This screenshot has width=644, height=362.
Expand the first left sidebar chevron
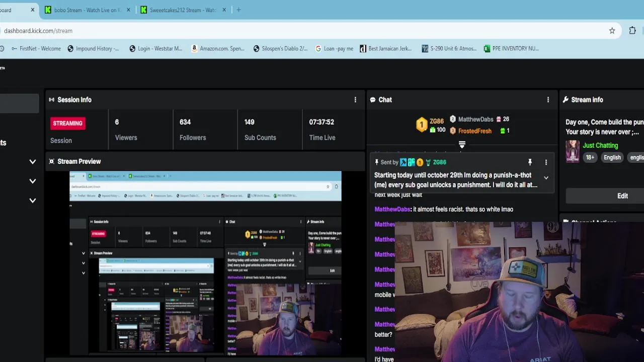(33, 162)
